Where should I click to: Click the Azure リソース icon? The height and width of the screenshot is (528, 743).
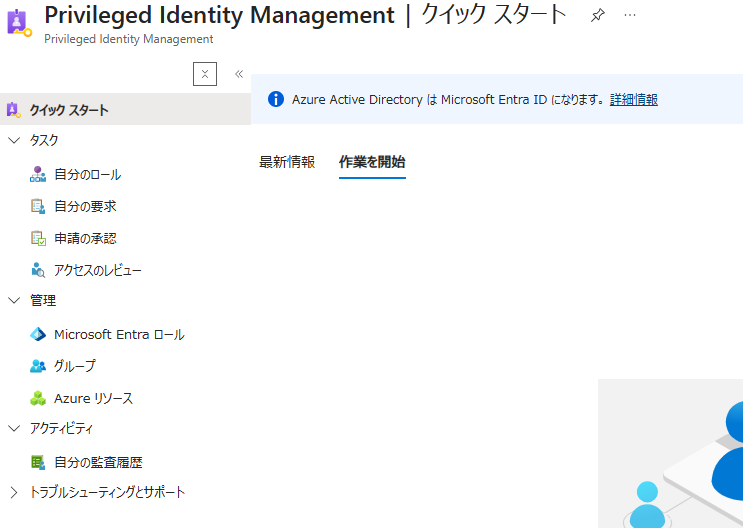[38, 398]
